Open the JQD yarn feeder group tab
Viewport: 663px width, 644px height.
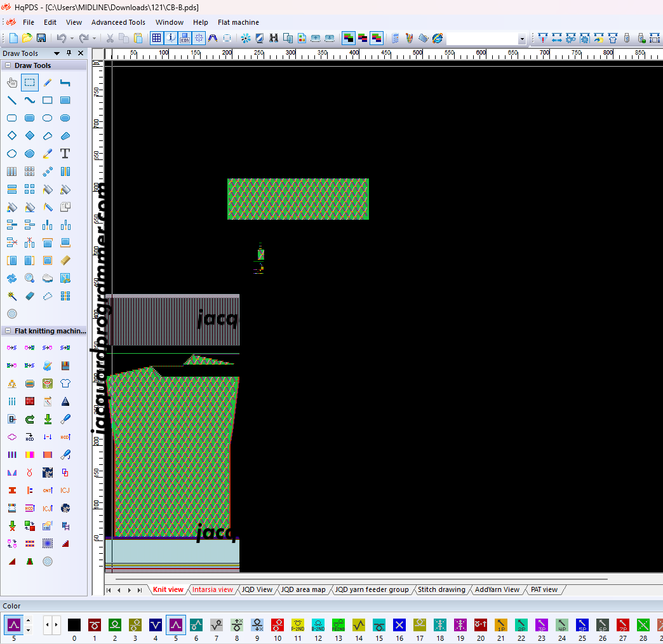pyautogui.click(x=372, y=589)
